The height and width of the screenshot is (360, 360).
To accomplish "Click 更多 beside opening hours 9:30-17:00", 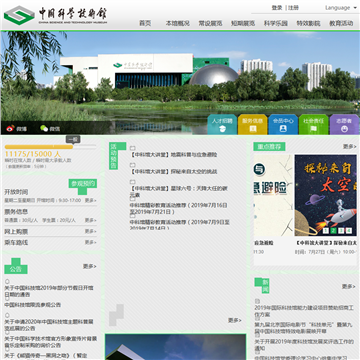I will click(90, 200).
